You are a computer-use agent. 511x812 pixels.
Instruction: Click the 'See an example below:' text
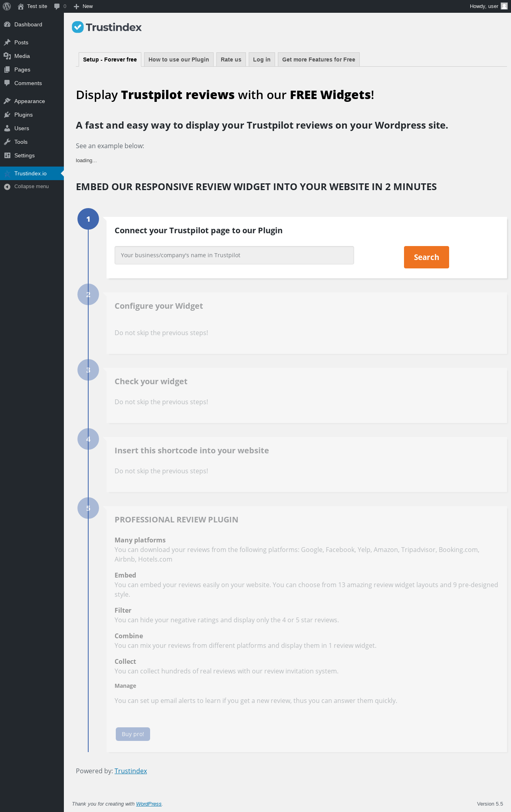[110, 146]
